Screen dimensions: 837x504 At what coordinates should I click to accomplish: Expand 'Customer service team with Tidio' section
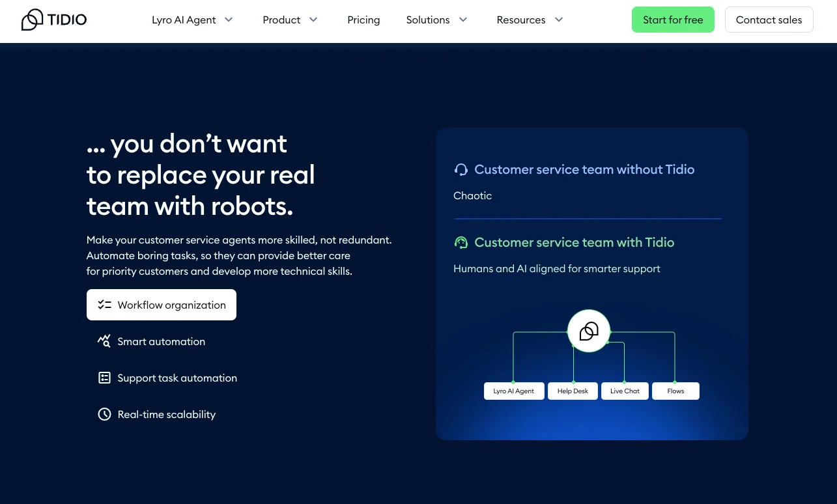pyautogui.click(x=575, y=242)
